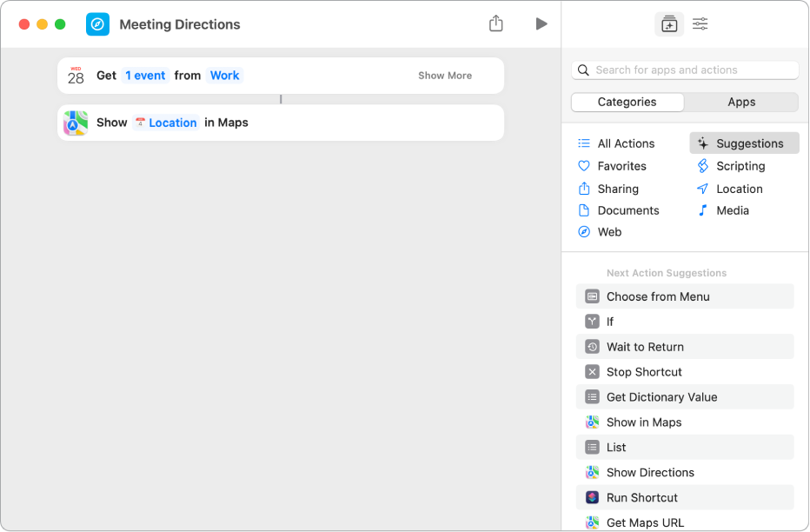Click the 1 event link

point(145,76)
